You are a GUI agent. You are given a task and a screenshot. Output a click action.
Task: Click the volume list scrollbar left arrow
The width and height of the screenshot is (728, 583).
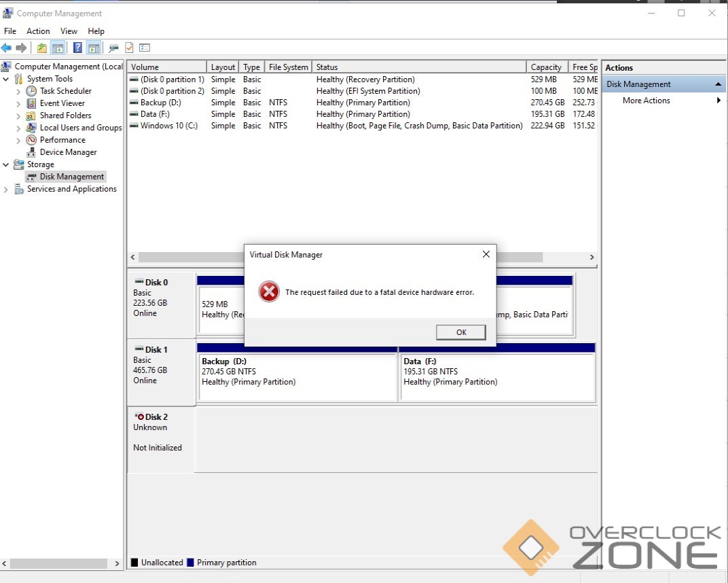pos(133,257)
